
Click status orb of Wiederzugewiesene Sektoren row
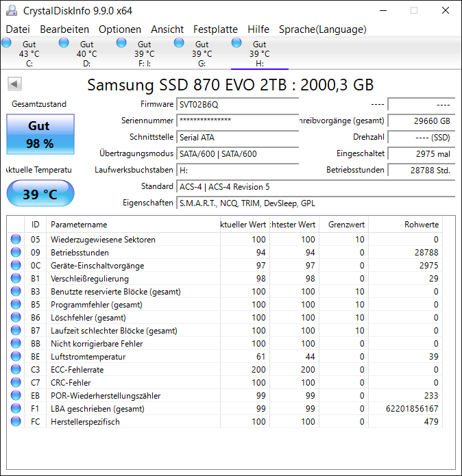16,239
